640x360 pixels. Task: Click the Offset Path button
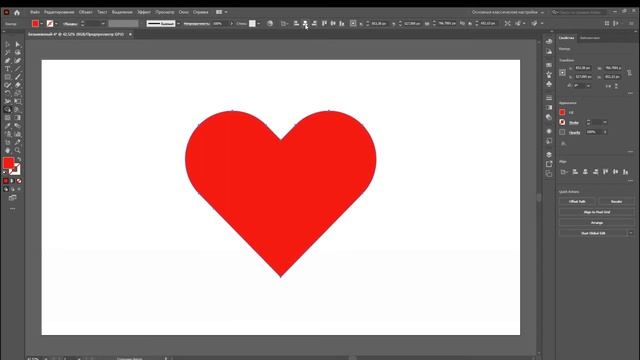(577, 201)
